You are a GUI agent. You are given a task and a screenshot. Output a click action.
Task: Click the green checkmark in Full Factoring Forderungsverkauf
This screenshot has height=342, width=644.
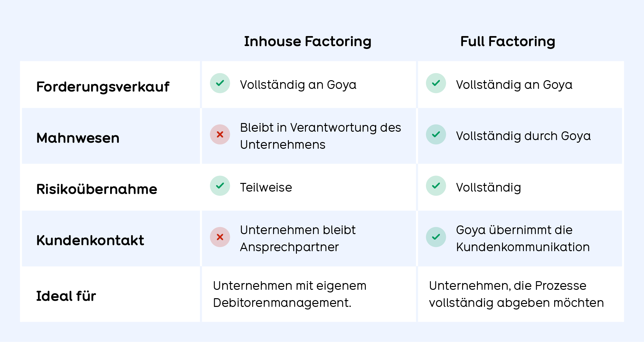click(x=436, y=83)
